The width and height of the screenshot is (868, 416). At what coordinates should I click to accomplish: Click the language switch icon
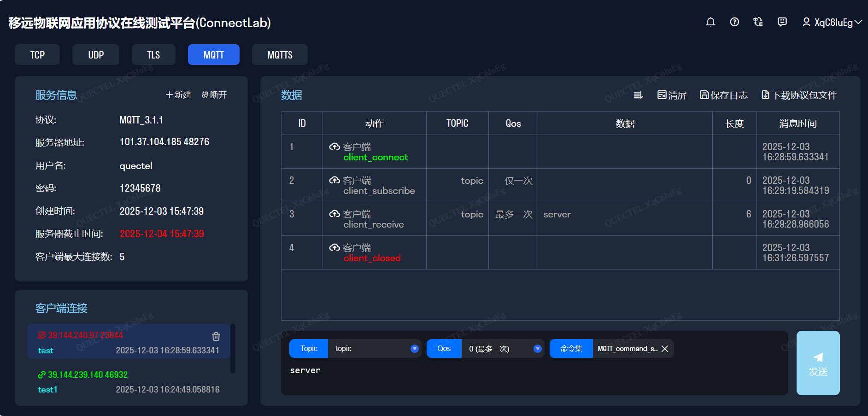coord(758,22)
